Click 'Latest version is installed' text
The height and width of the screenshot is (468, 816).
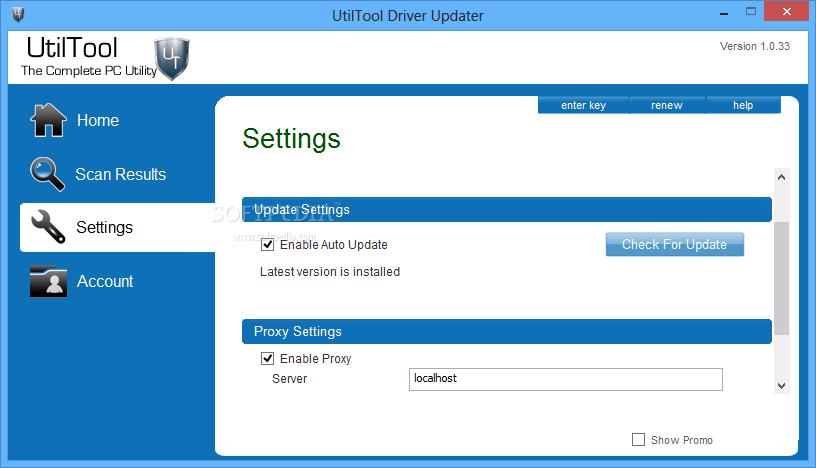330,272
